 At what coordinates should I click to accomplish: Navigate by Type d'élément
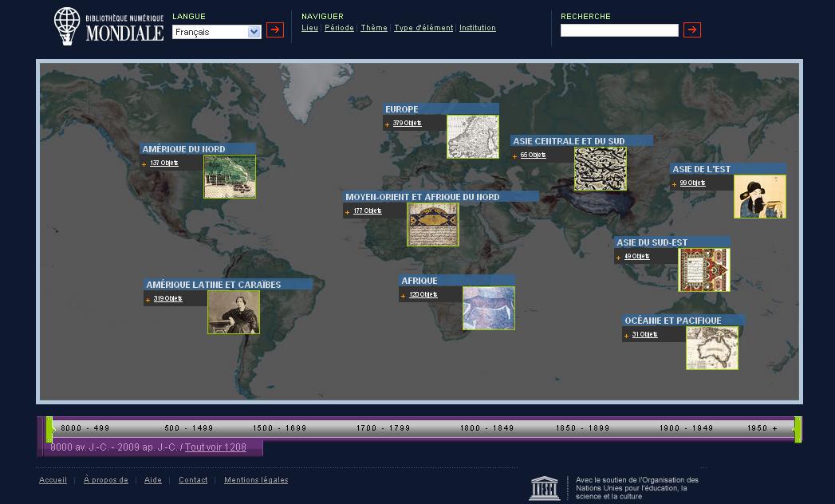click(x=423, y=28)
